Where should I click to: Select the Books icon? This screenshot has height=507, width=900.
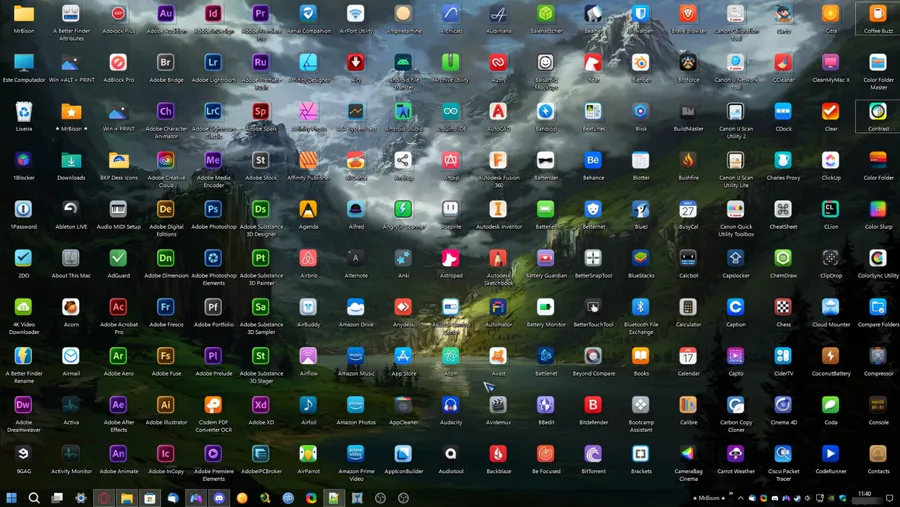click(641, 356)
